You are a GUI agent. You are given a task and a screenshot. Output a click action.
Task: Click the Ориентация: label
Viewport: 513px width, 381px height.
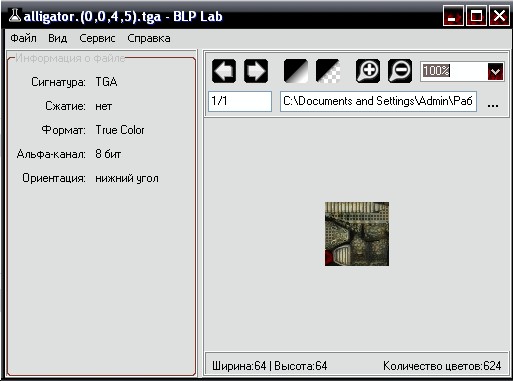54,178
